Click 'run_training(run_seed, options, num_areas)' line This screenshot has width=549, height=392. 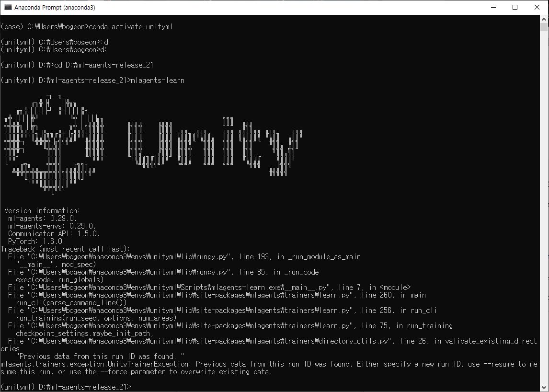coord(96,318)
